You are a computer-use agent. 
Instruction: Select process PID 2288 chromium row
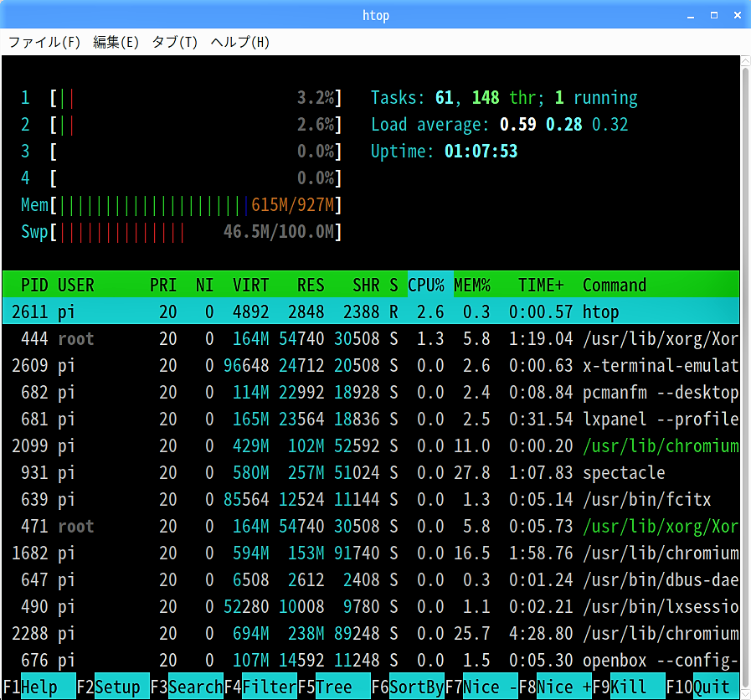coord(371,634)
